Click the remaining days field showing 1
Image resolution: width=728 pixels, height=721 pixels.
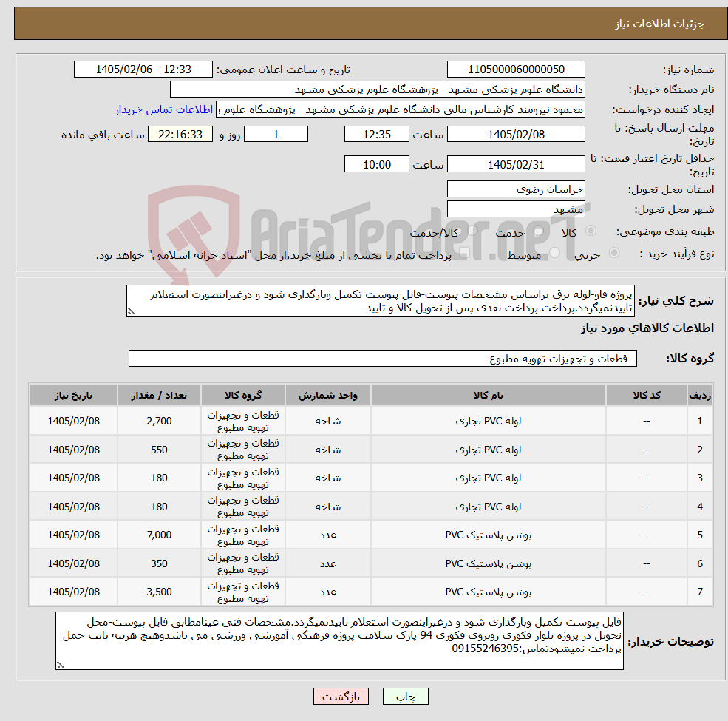pos(276,135)
